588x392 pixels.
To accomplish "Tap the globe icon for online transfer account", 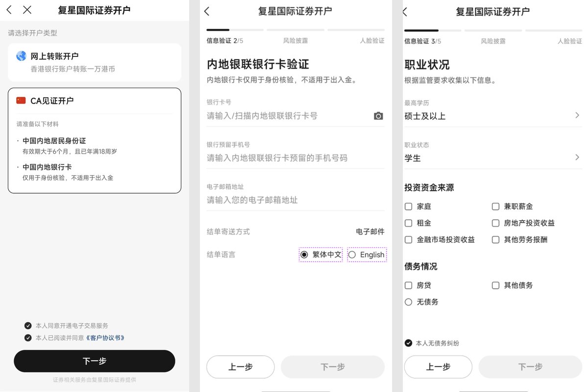I will tap(21, 56).
